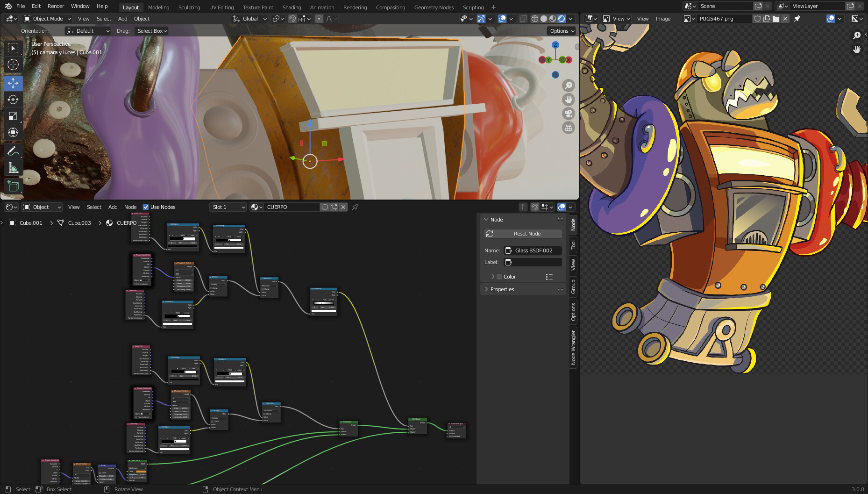This screenshot has height=494, width=868.
Task: Open the viewport Options button
Action: coord(562,31)
